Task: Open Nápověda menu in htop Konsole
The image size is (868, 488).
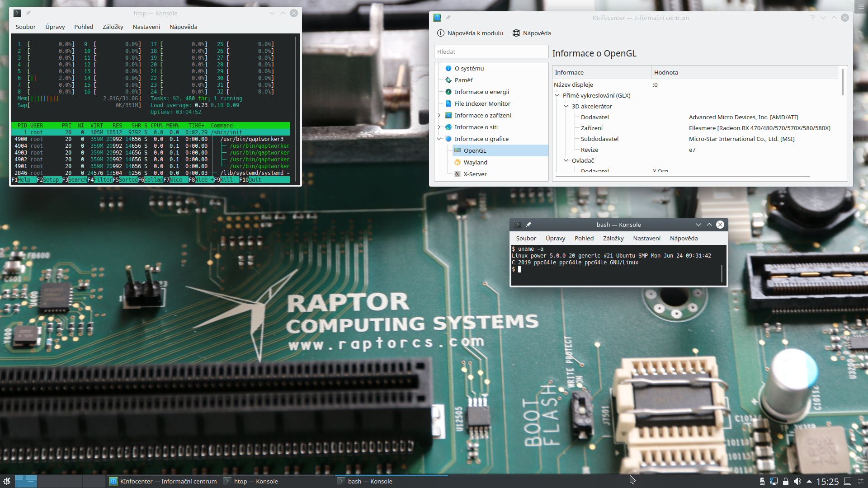Action: coord(183,27)
